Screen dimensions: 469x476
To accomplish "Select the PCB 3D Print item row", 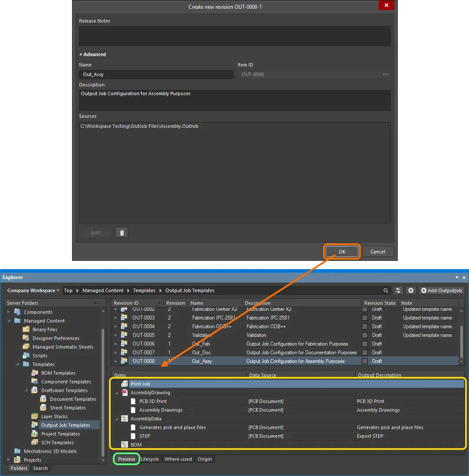I will point(288,401).
